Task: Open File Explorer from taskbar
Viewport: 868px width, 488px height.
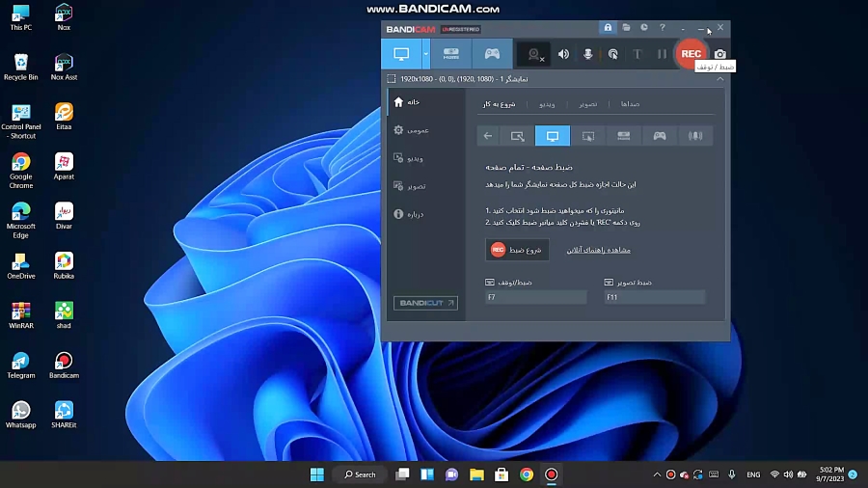Action: [476, 474]
